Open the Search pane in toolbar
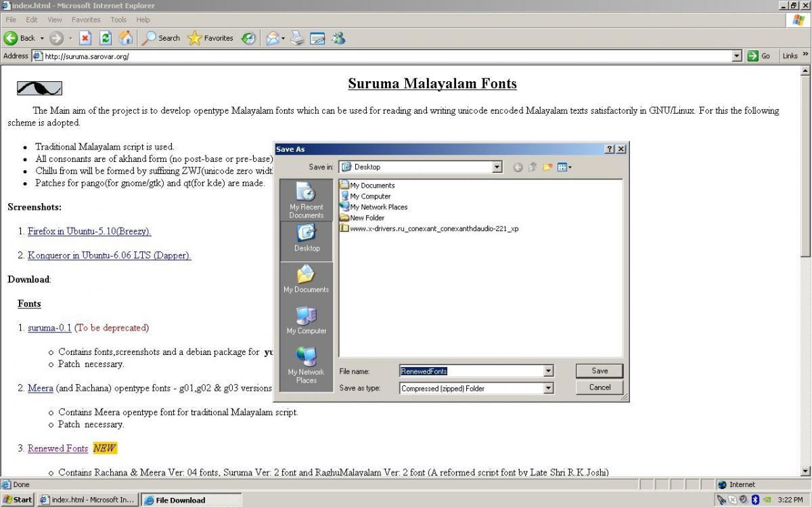This screenshot has height=508, width=812. 161,38
